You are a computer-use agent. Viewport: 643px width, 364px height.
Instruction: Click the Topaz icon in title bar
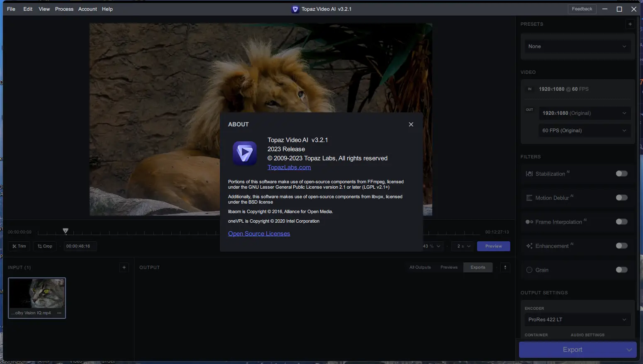(x=295, y=9)
